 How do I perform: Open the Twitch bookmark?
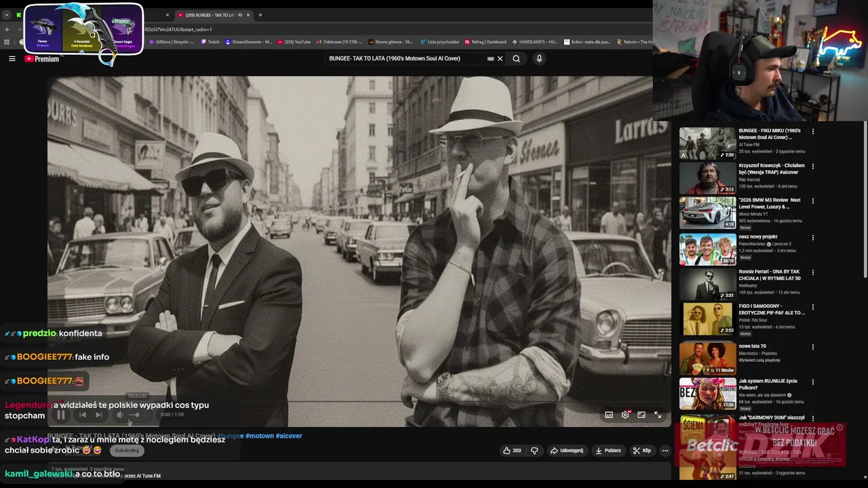210,42
